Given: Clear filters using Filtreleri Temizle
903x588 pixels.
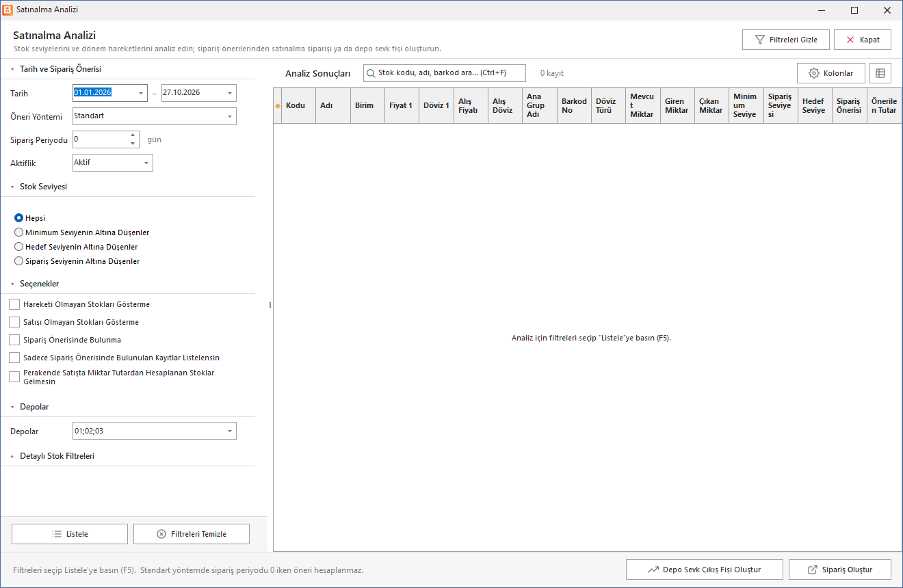Looking at the screenshot, I should coord(192,534).
